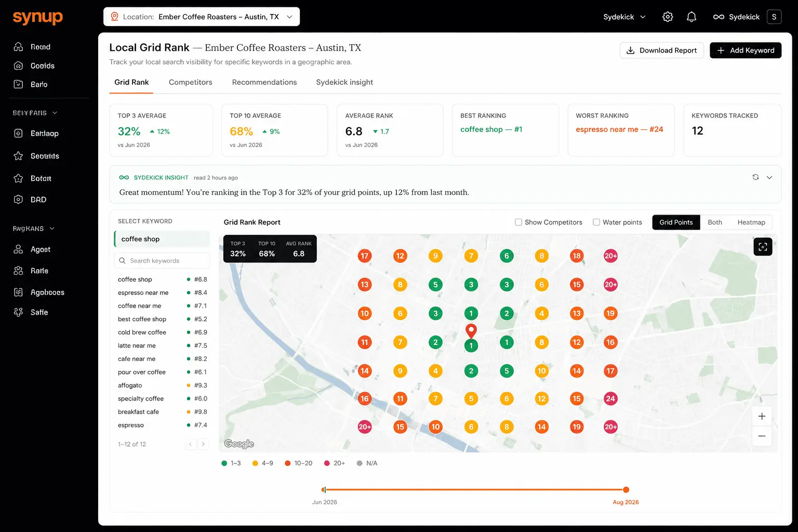
Task: Open the Sydekick account dropdown
Action: [x=624, y=17]
